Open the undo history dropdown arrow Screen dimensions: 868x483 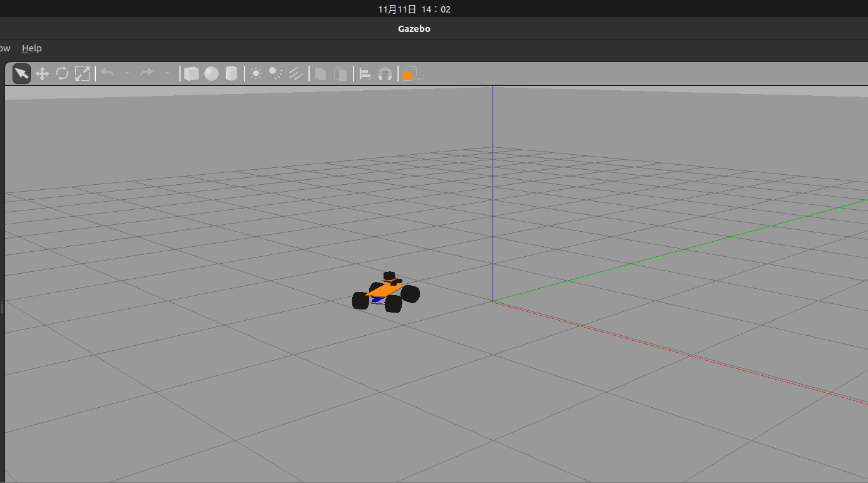(127, 74)
